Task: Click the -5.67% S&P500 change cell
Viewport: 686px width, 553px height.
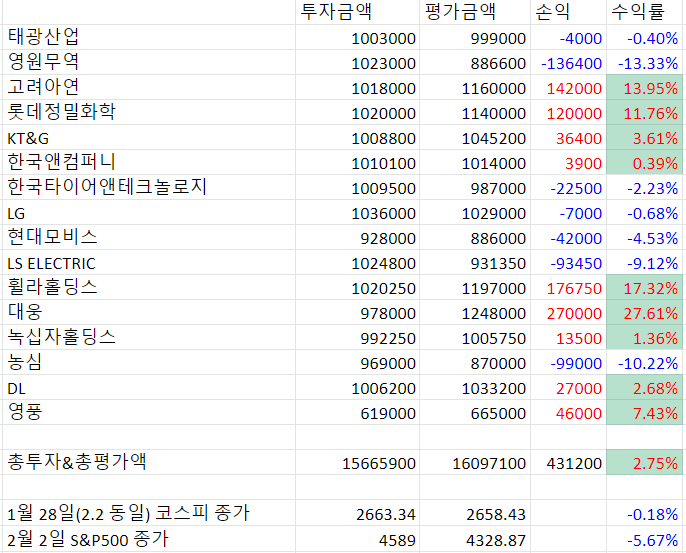Action: pos(644,539)
